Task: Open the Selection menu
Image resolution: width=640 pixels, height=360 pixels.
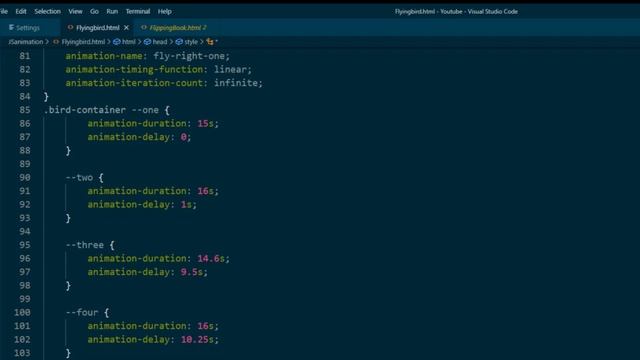Action: click(x=47, y=11)
